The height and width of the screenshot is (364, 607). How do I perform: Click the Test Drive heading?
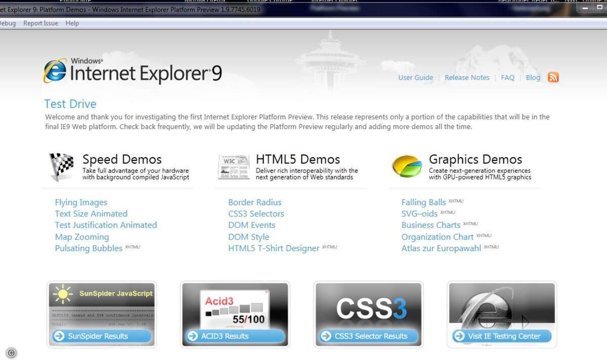(70, 104)
